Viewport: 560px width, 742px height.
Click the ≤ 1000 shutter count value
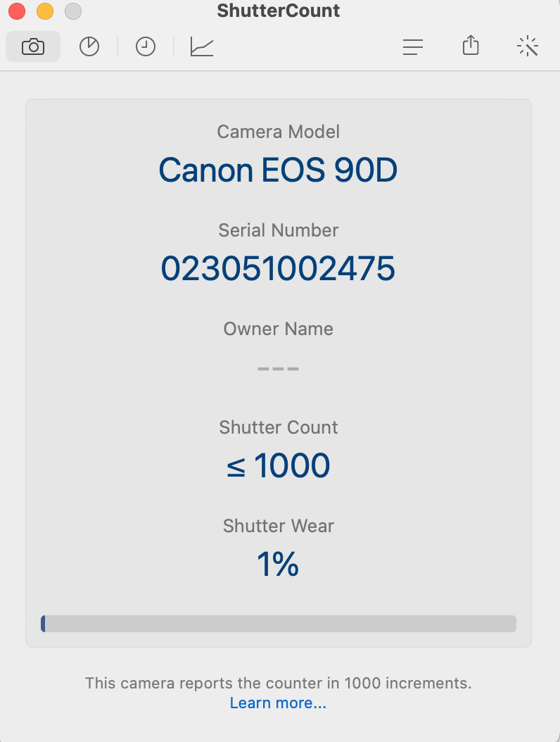tap(278, 465)
